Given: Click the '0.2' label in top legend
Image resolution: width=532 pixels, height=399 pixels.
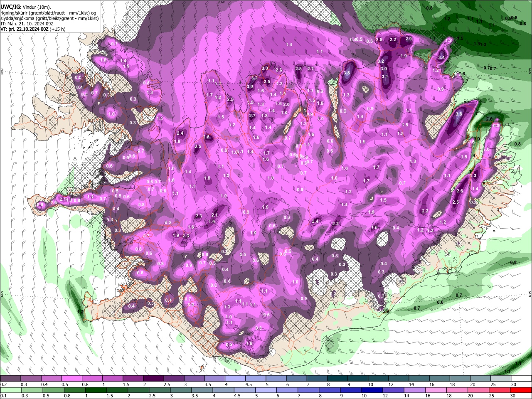Looking at the screenshot, I should [x=3, y=384].
